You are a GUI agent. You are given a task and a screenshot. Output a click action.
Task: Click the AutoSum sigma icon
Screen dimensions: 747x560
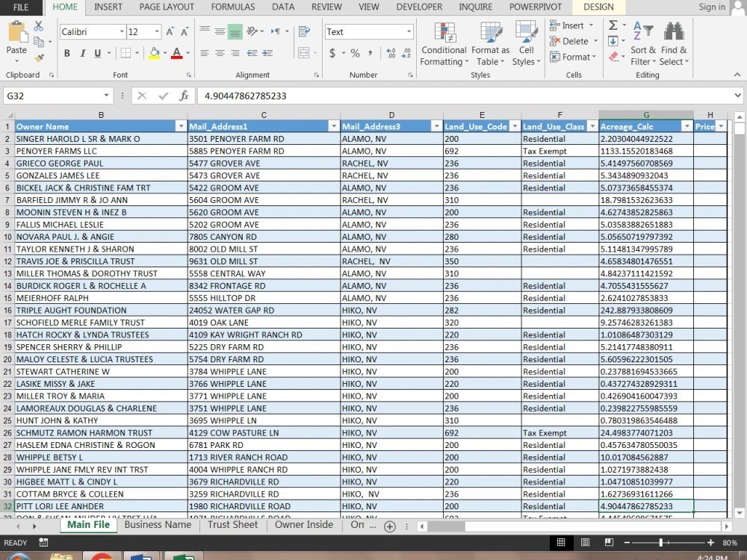pyautogui.click(x=613, y=25)
